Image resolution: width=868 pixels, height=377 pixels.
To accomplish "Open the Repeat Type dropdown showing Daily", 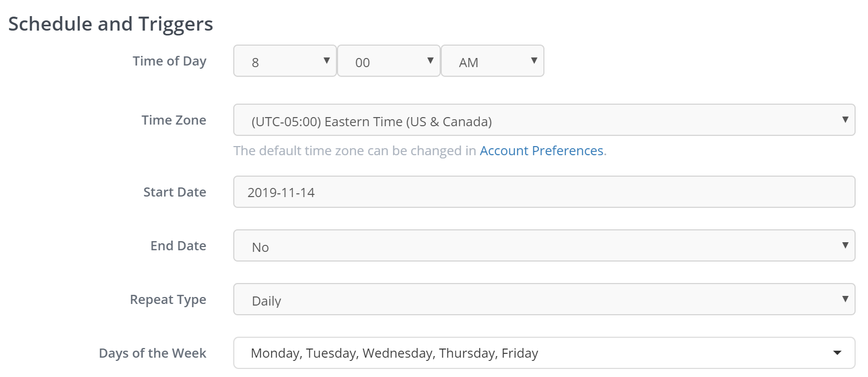I will [x=544, y=300].
